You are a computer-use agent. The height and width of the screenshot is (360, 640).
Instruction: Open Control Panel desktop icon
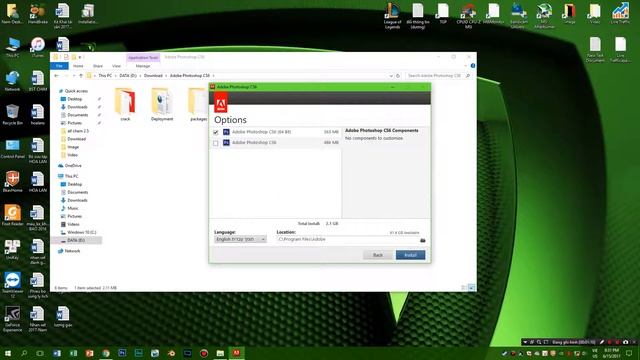point(13,149)
